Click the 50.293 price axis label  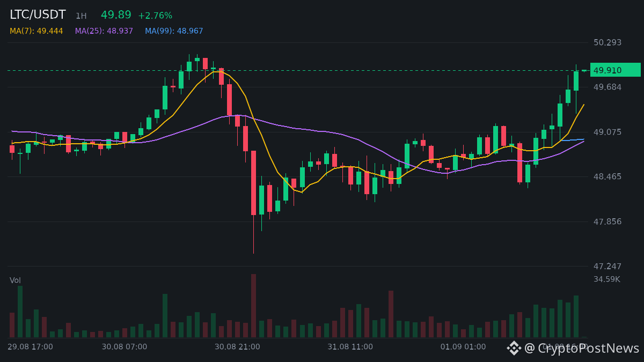(608, 42)
